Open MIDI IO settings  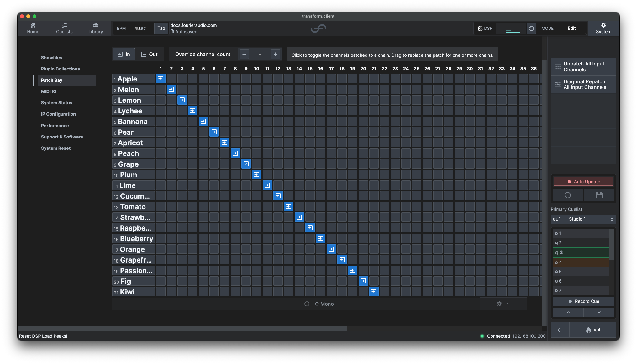pos(49,91)
